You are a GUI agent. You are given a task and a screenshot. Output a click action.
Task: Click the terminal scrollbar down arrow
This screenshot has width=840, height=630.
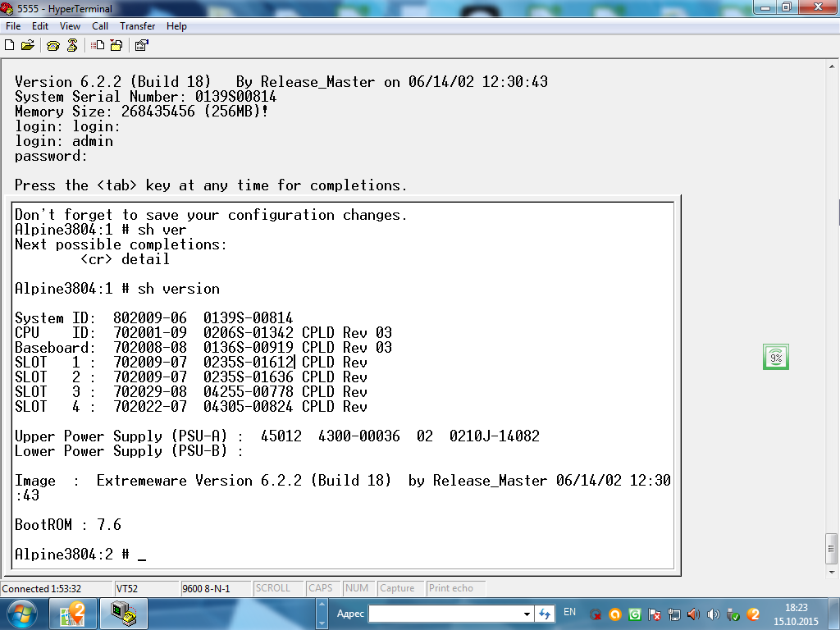pyautogui.click(x=832, y=572)
